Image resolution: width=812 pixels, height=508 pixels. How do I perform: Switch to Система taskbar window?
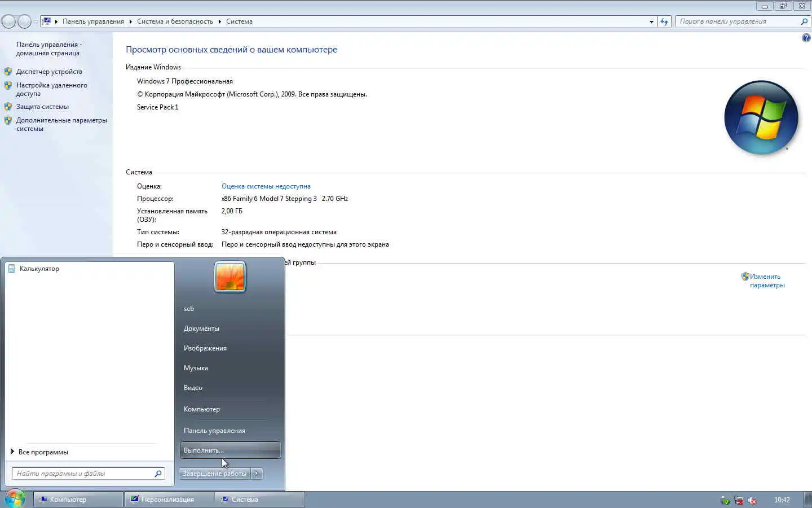tap(260, 500)
